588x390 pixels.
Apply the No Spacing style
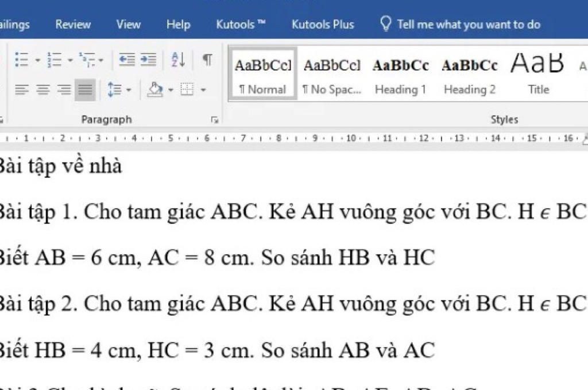click(332, 74)
